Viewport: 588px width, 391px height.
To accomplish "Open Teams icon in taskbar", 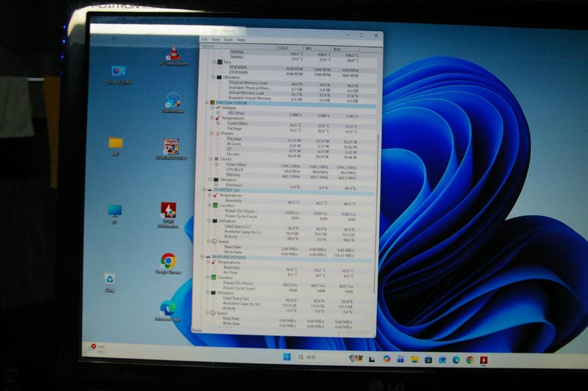I will (401, 359).
